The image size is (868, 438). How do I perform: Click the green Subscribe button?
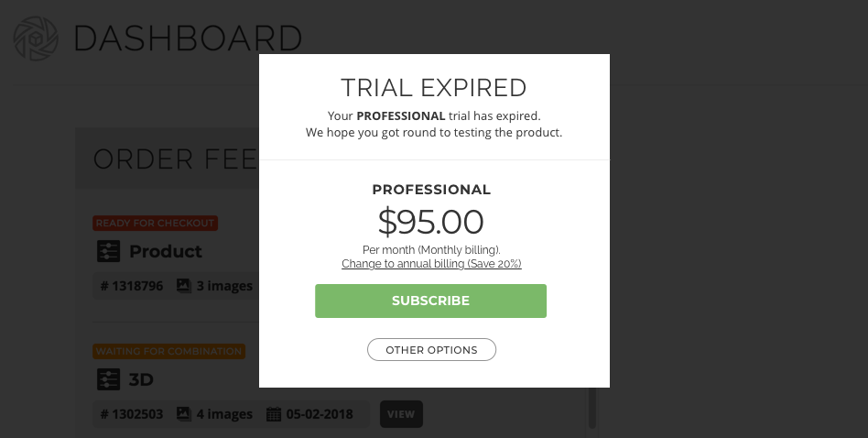(x=430, y=301)
